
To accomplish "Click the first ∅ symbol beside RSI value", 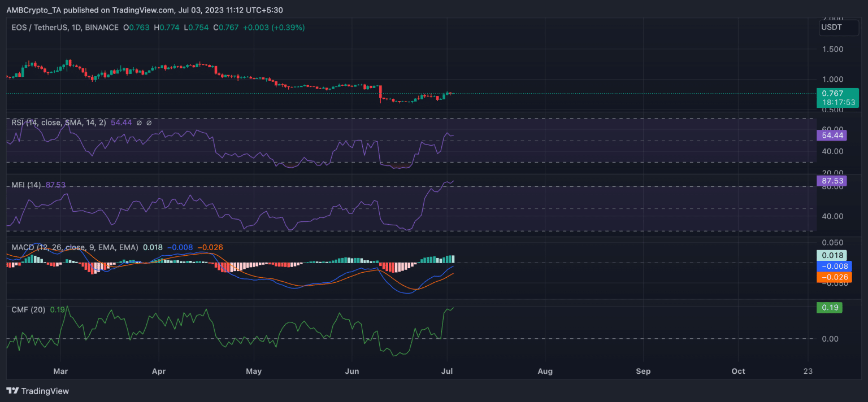I will (x=140, y=123).
